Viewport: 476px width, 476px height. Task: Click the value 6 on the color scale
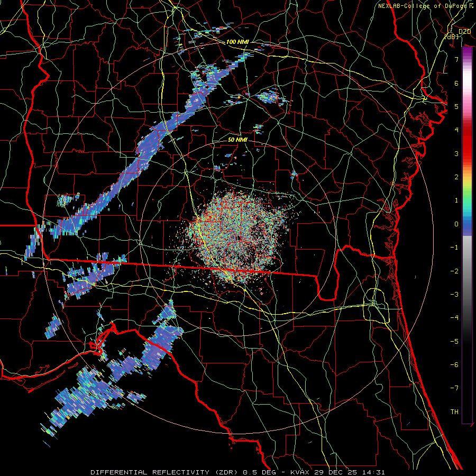pos(456,83)
